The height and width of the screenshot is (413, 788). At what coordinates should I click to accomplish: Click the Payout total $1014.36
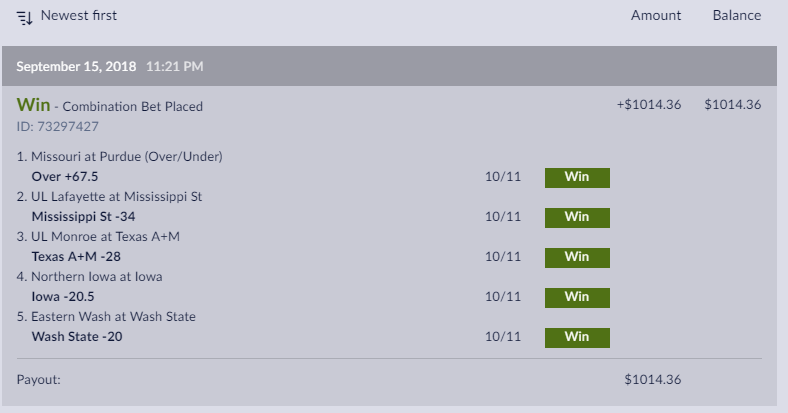[x=652, y=380]
